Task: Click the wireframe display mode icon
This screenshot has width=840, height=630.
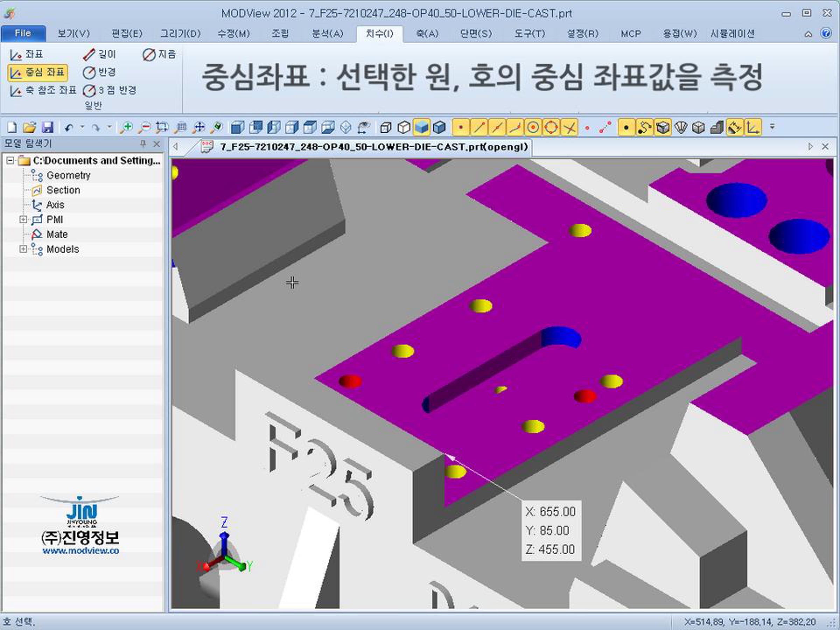Action: 385,127
